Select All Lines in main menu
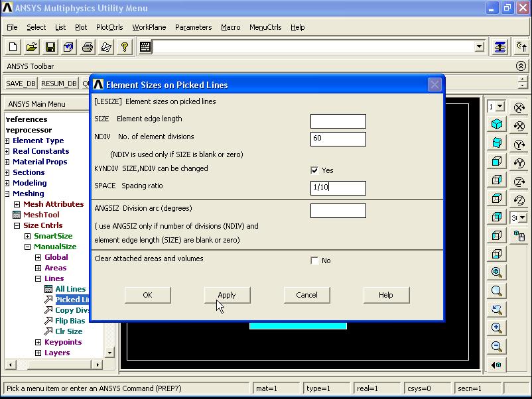Image resolution: width=532 pixels, height=399 pixels. [70, 289]
